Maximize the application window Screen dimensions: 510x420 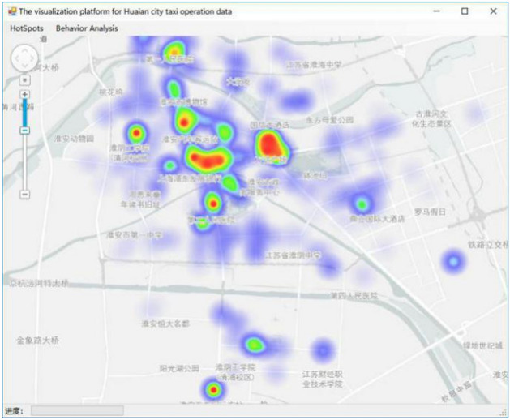tap(465, 11)
